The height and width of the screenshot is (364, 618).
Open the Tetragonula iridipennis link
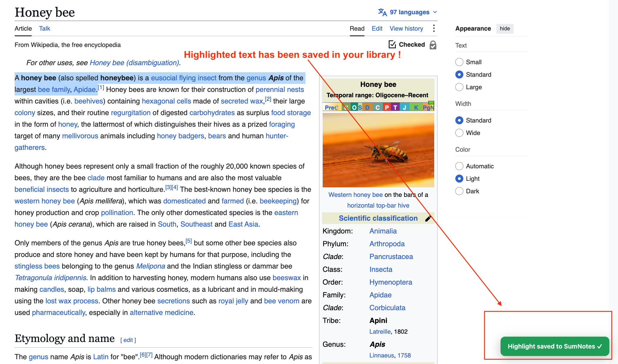point(51,278)
